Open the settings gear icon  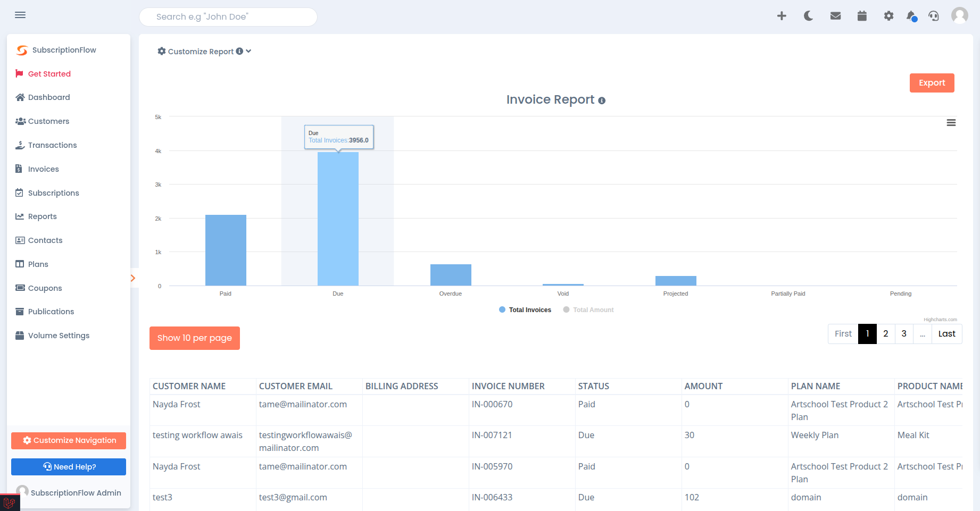[888, 16]
